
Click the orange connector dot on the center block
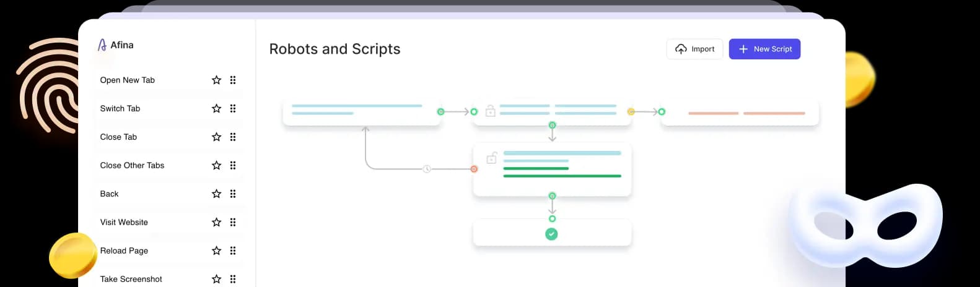click(474, 169)
